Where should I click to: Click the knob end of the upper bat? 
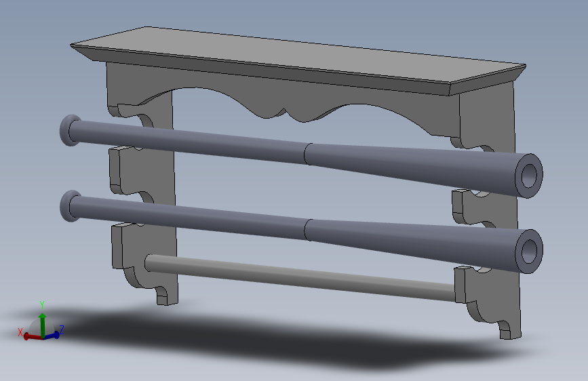70,130
